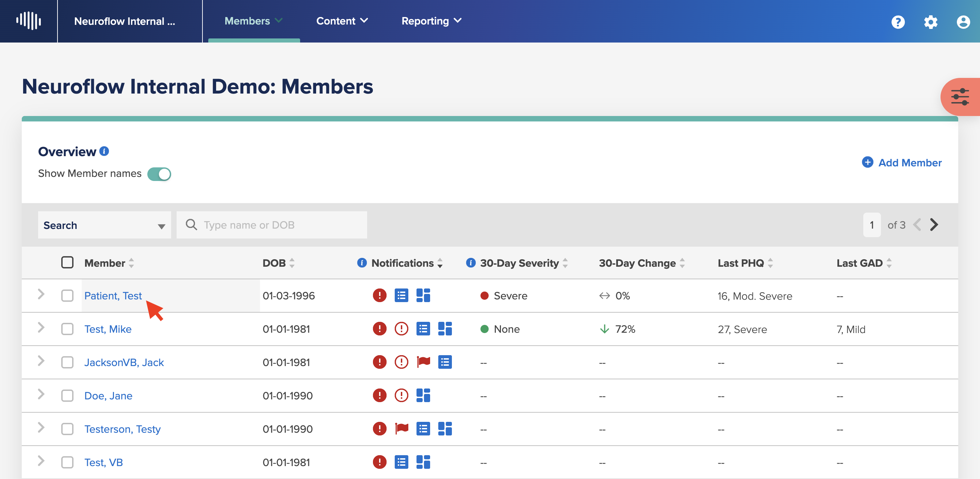Screen dimensions: 980x479
Task: Click dashboard tiles icon for Patient, Test
Action: tap(423, 295)
